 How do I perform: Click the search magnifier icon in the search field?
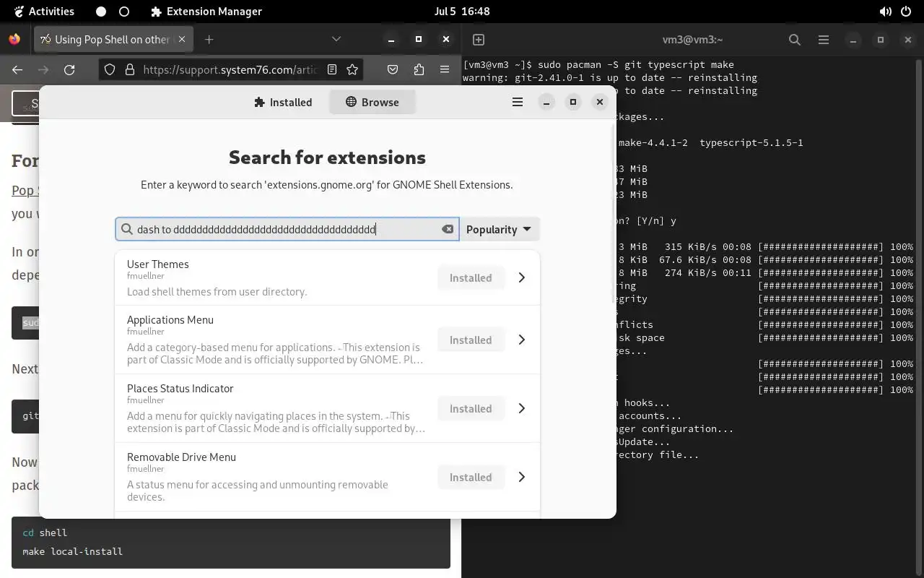(127, 229)
